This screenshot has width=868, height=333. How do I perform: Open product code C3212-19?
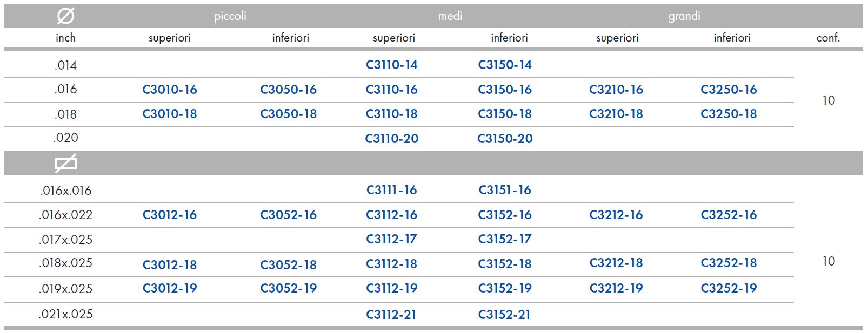[x=616, y=288]
